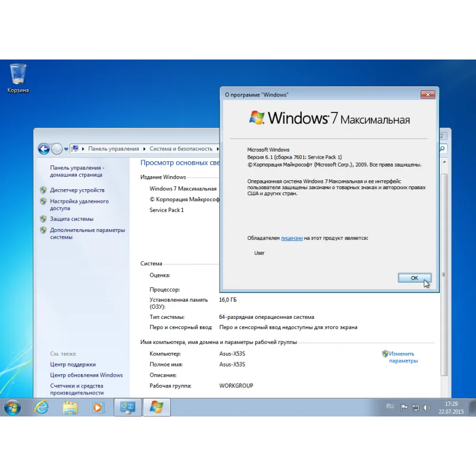This screenshot has width=476, height=476.
Task: Open Windows Media Player from taskbar
Action: tap(98, 407)
